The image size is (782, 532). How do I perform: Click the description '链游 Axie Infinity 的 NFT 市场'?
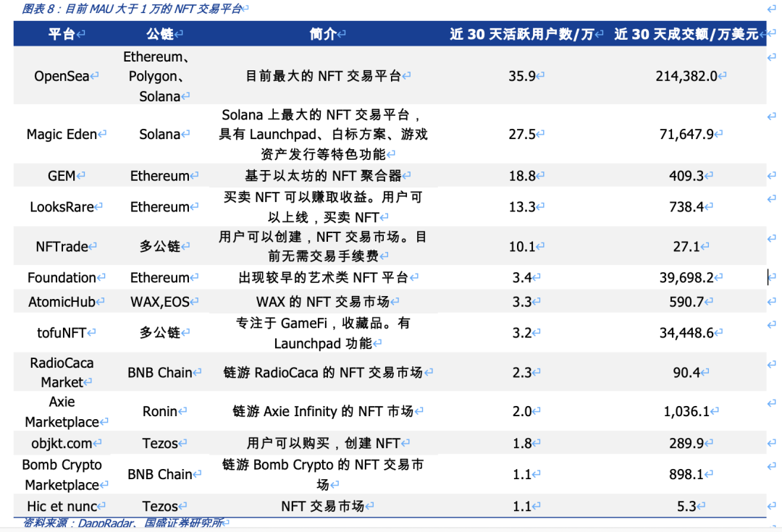point(323,412)
